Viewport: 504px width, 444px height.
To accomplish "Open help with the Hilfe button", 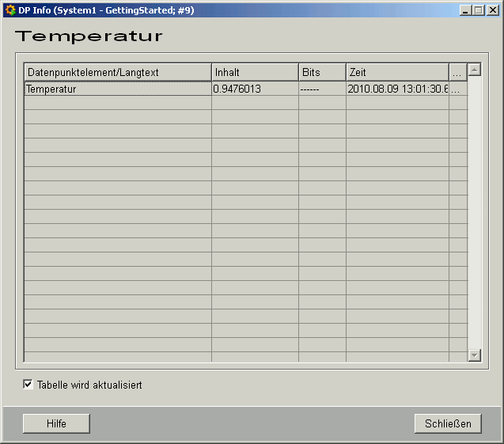I will (56, 424).
